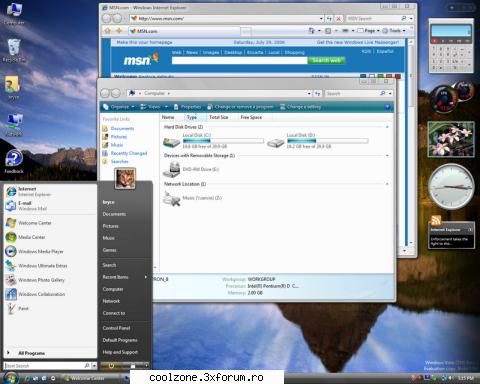Click the lock button in Start menu
This screenshot has width=480, height=384.
click(133, 366)
